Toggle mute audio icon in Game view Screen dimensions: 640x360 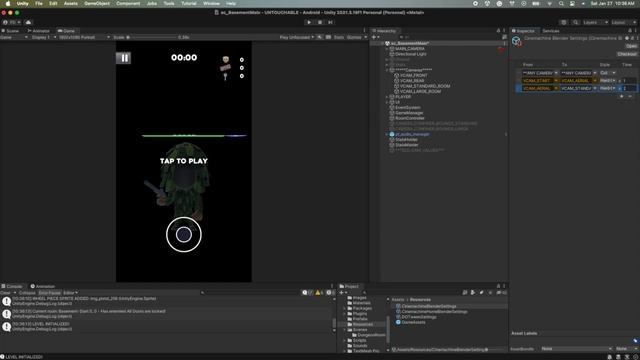pyautogui.click(x=320, y=37)
